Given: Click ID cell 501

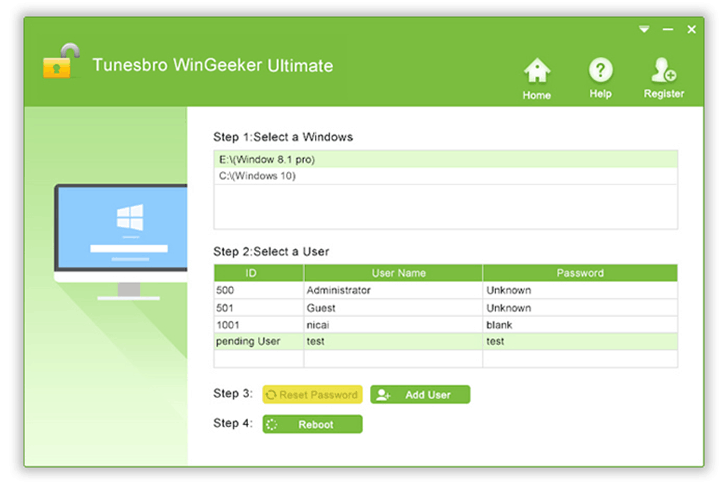Looking at the screenshot, I should [x=258, y=308].
